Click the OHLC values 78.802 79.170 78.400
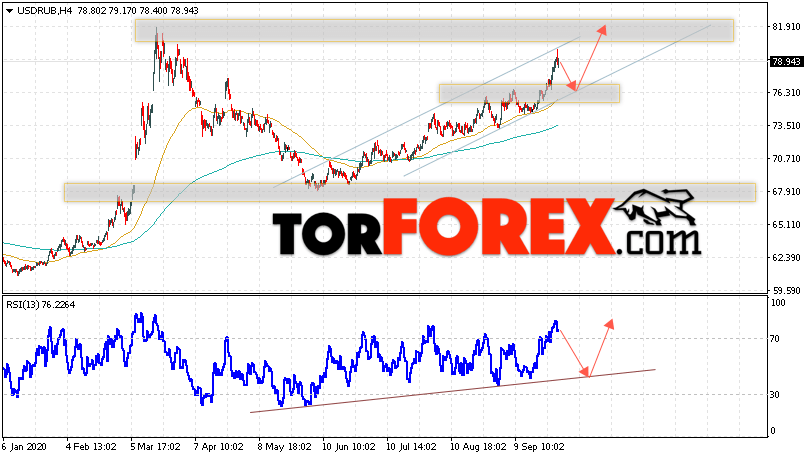Screen dimensions: 808x458 pyautogui.click(x=122, y=11)
